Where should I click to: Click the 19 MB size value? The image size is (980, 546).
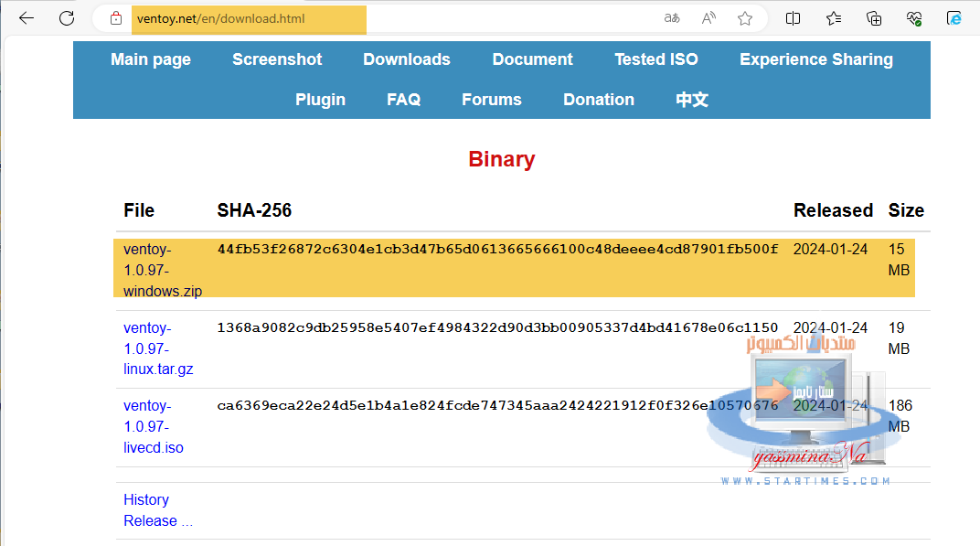pyautogui.click(x=899, y=338)
